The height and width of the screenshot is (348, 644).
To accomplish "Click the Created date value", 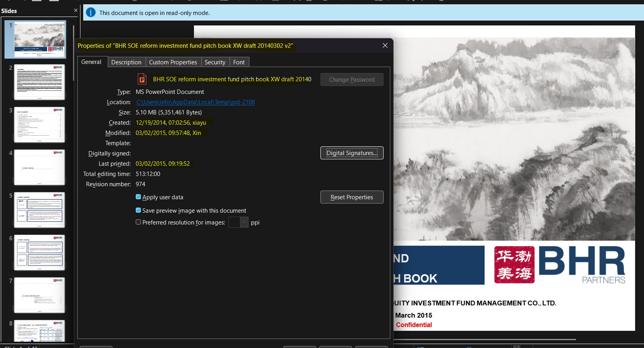I will point(171,123).
